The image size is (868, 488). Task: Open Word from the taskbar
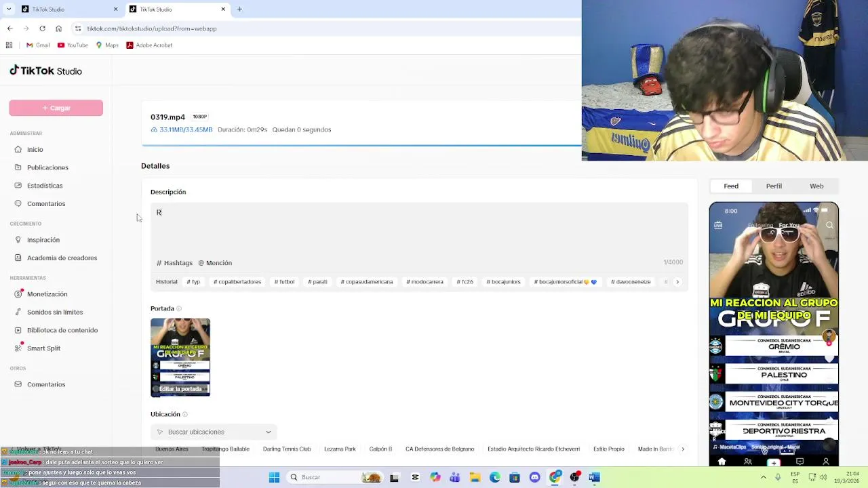click(x=594, y=477)
